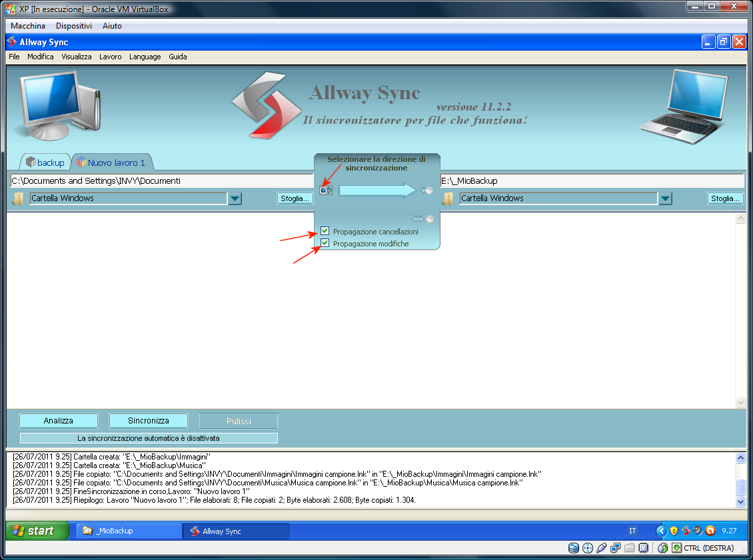
Task: Click the Windows start button
Action: click(37, 531)
